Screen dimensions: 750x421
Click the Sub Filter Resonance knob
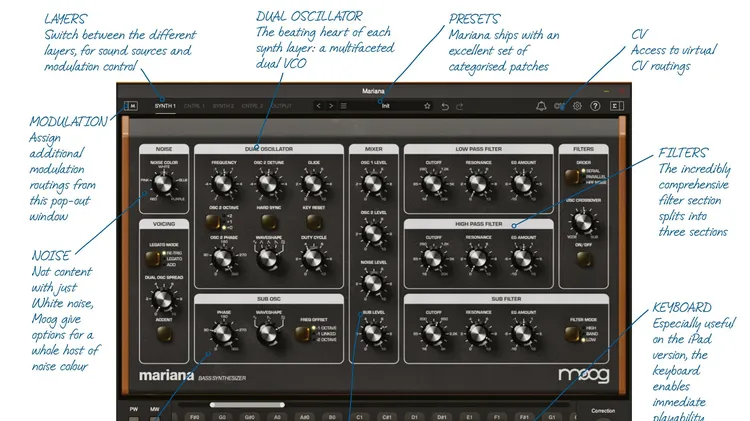coord(478,334)
